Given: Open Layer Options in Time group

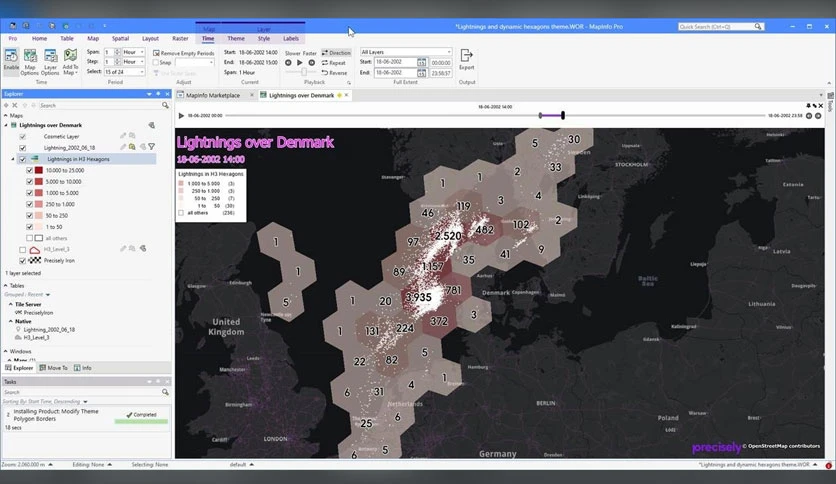Looking at the screenshot, I should [50, 62].
